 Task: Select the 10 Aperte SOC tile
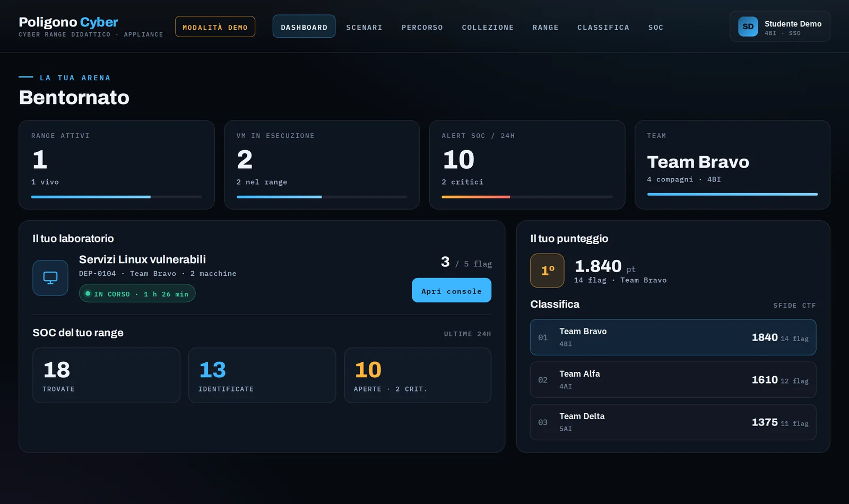(x=418, y=375)
